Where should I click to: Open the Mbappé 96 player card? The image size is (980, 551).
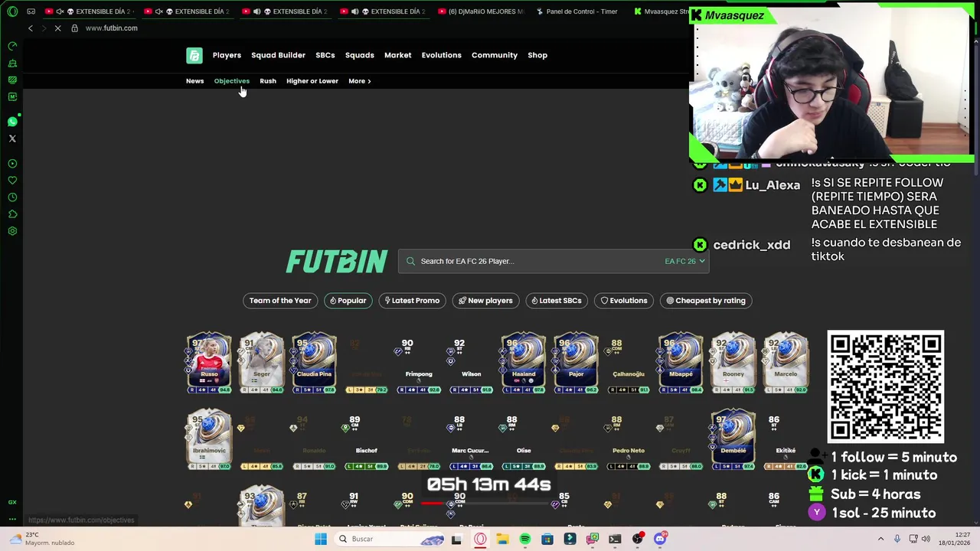point(681,363)
